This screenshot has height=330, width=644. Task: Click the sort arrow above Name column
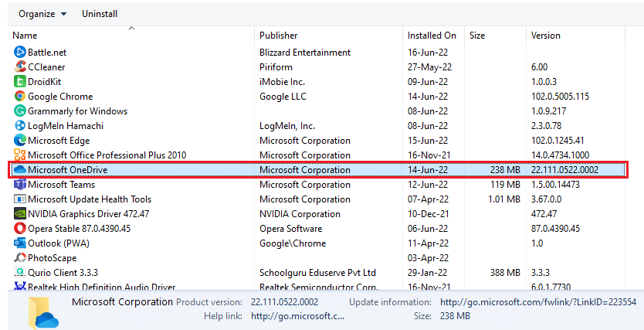pos(131,29)
